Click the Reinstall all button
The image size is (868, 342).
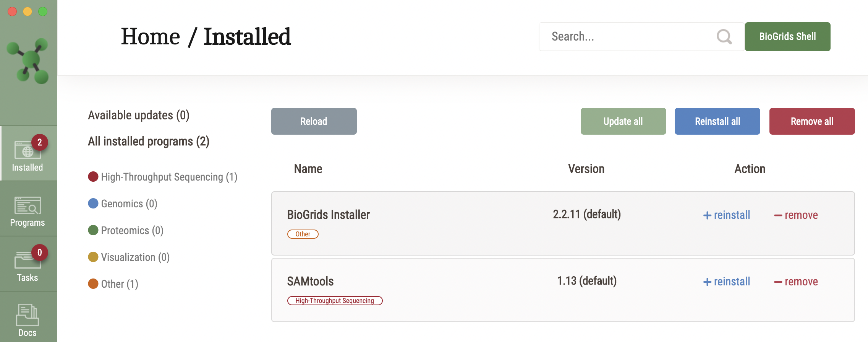[x=717, y=121]
